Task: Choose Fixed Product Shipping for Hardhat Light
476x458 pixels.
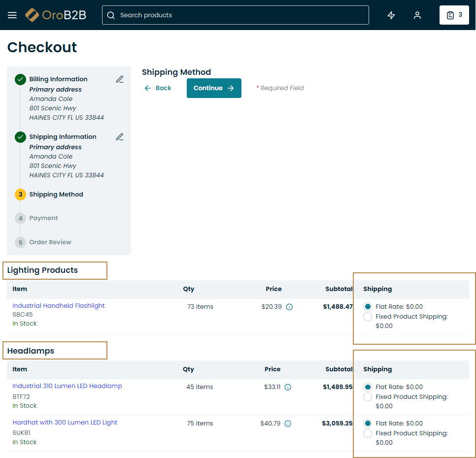Action: click(368, 433)
